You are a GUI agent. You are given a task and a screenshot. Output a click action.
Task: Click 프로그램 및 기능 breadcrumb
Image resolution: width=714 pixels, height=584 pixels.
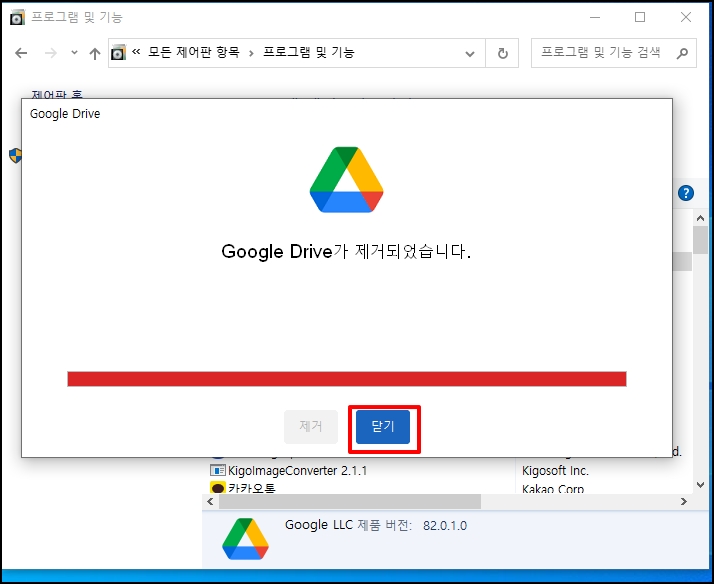(x=309, y=52)
